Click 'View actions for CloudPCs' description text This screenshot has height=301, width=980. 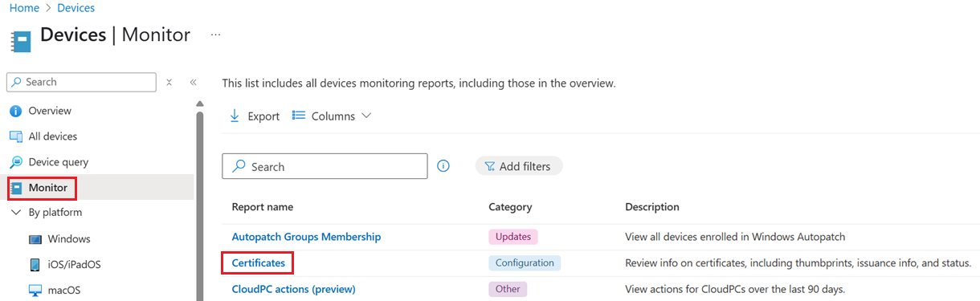[x=735, y=289]
